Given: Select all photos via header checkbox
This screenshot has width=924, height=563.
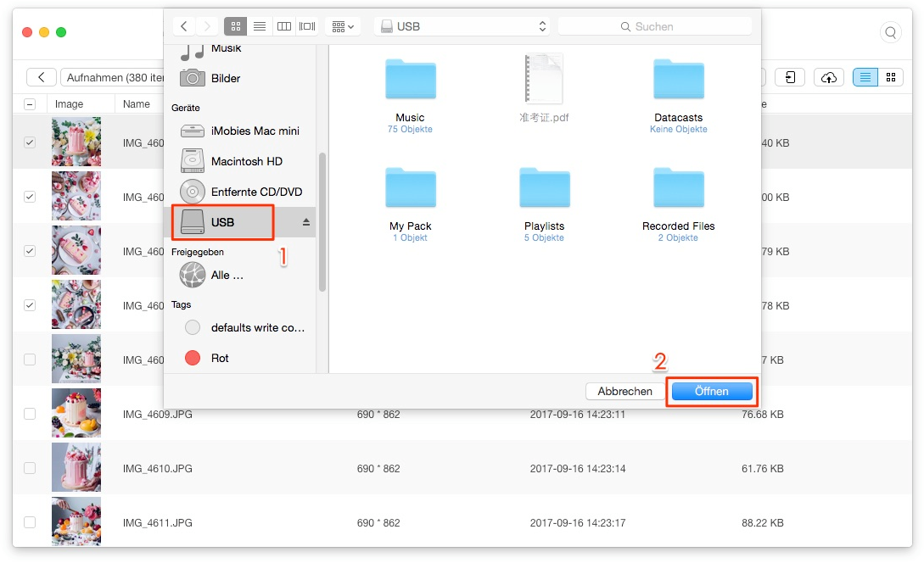Looking at the screenshot, I should pos(30,103).
